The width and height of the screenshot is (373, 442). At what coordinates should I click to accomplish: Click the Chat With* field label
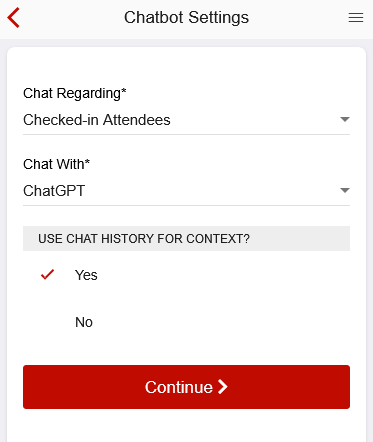pyautogui.click(x=56, y=164)
